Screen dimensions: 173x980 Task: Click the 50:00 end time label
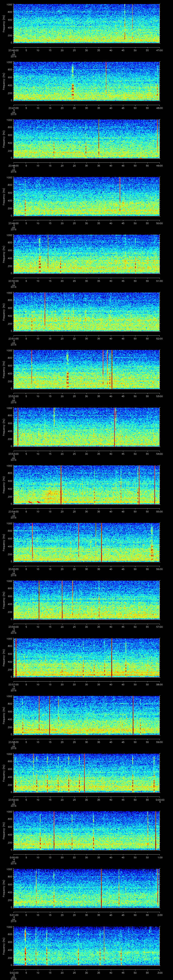[x=159, y=223]
